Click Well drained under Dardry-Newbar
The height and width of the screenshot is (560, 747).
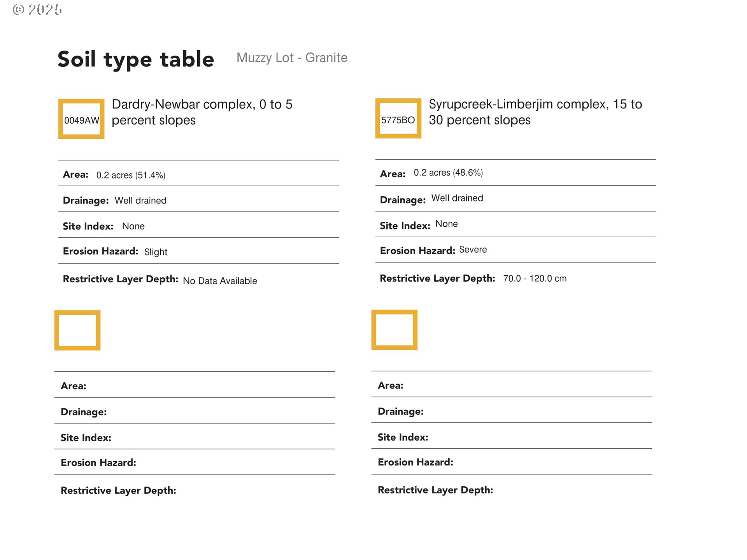click(x=140, y=200)
